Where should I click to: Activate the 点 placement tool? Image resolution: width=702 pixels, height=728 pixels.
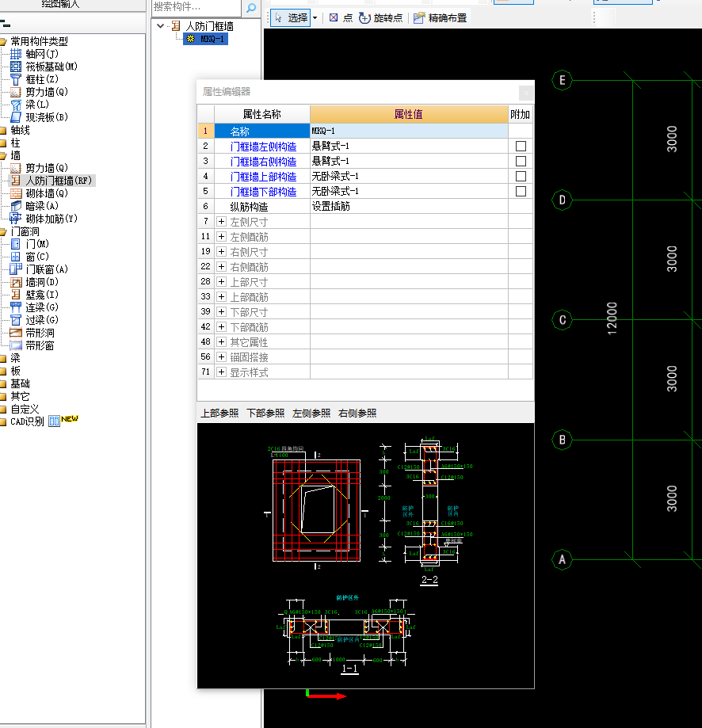pyautogui.click(x=341, y=17)
